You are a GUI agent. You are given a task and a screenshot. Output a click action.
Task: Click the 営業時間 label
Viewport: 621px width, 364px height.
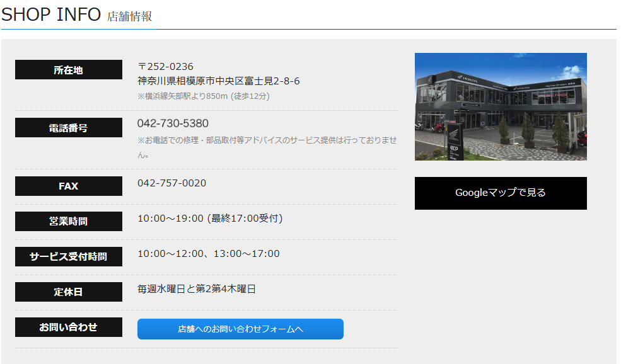(x=68, y=221)
